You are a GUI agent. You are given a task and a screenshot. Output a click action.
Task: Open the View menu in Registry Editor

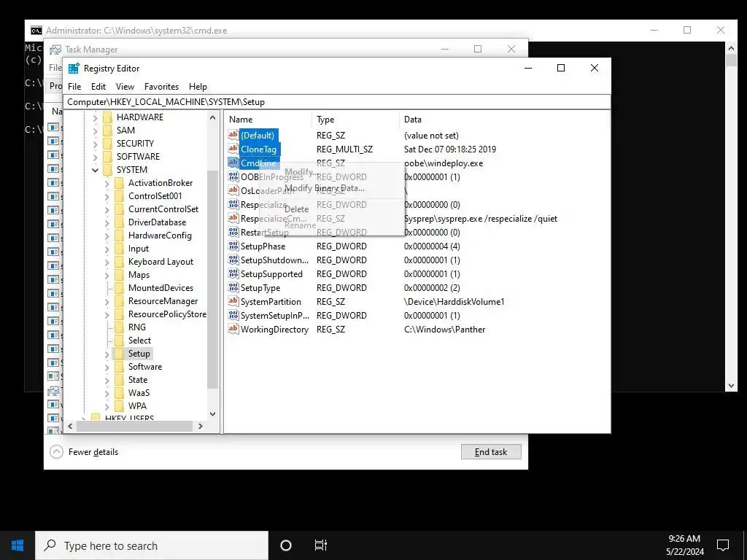click(x=125, y=87)
